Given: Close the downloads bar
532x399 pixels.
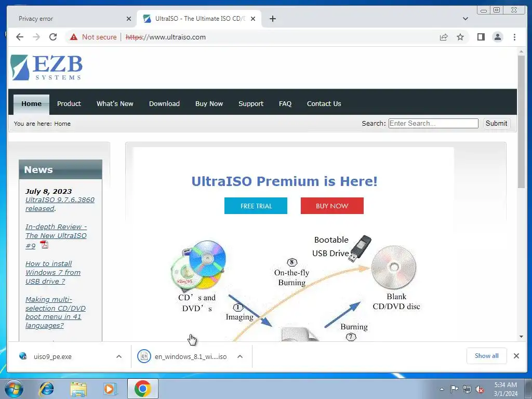Looking at the screenshot, I should coord(516,356).
